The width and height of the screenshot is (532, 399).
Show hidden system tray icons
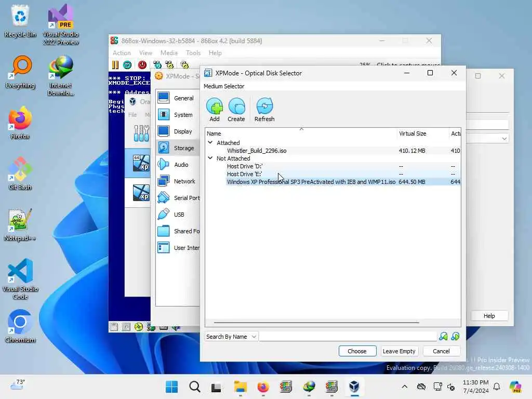coord(404,387)
